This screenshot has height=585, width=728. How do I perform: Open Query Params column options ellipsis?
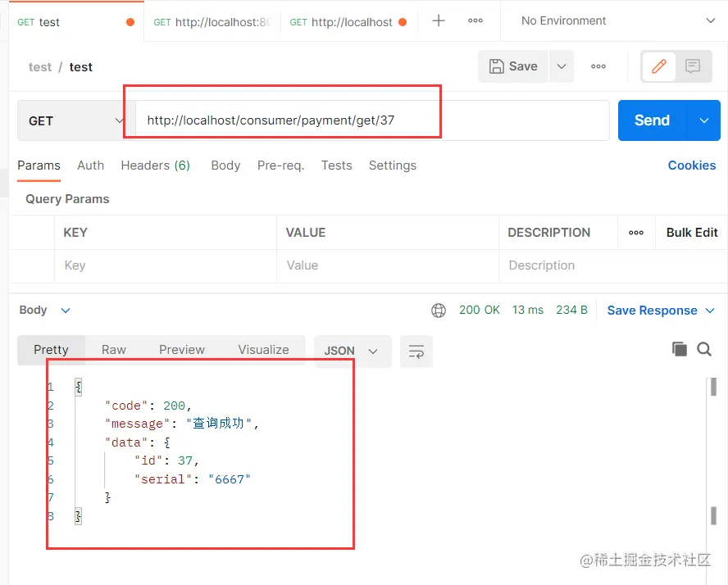[x=636, y=233]
